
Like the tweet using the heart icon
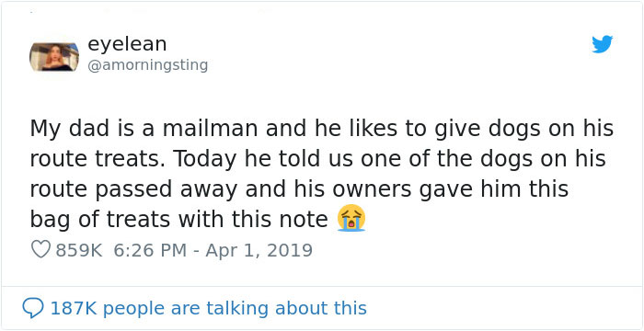click(40, 250)
